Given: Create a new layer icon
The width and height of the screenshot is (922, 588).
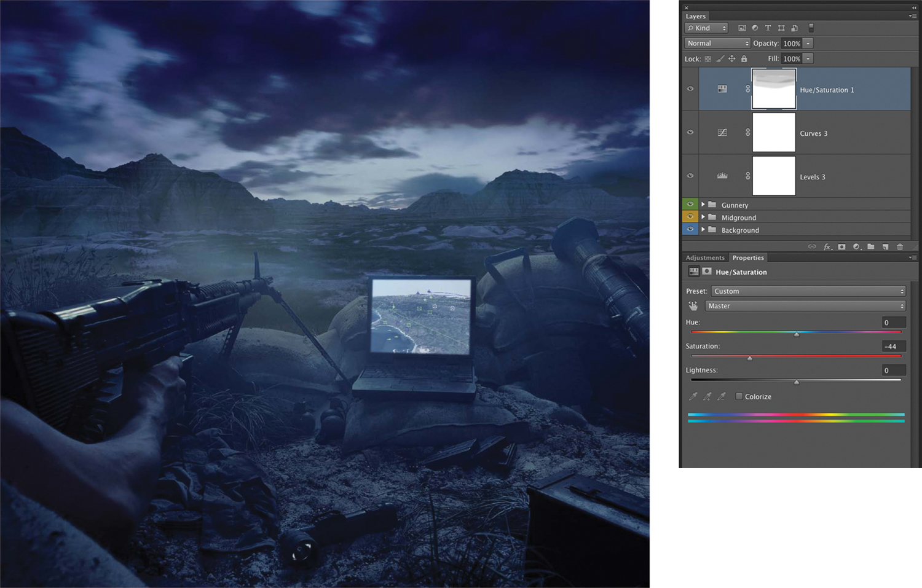Looking at the screenshot, I should [x=886, y=247].
